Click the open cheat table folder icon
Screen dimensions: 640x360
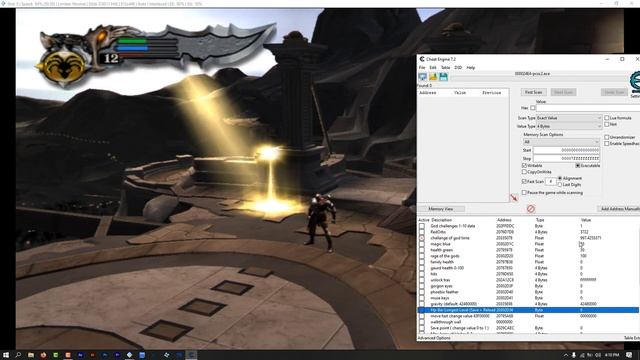[x=433, y=77]
